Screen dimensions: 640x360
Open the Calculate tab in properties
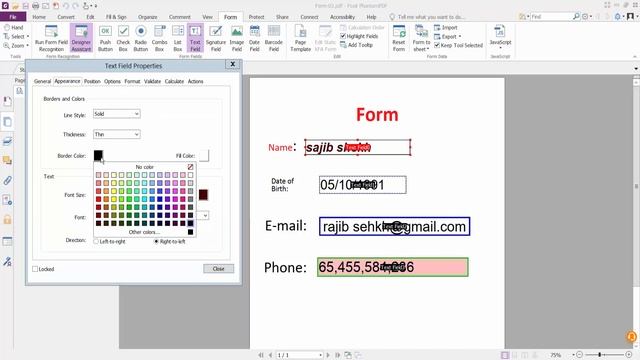174,81
